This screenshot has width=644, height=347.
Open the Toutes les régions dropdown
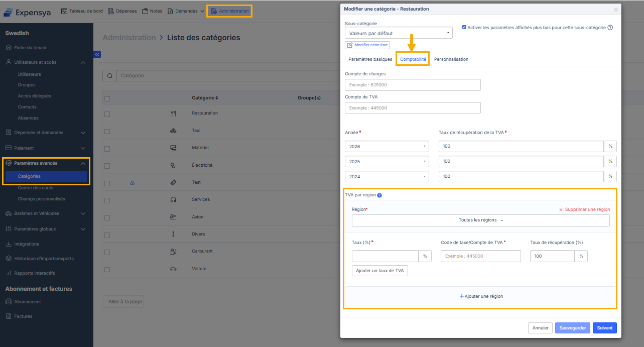[x=480, y=220]
